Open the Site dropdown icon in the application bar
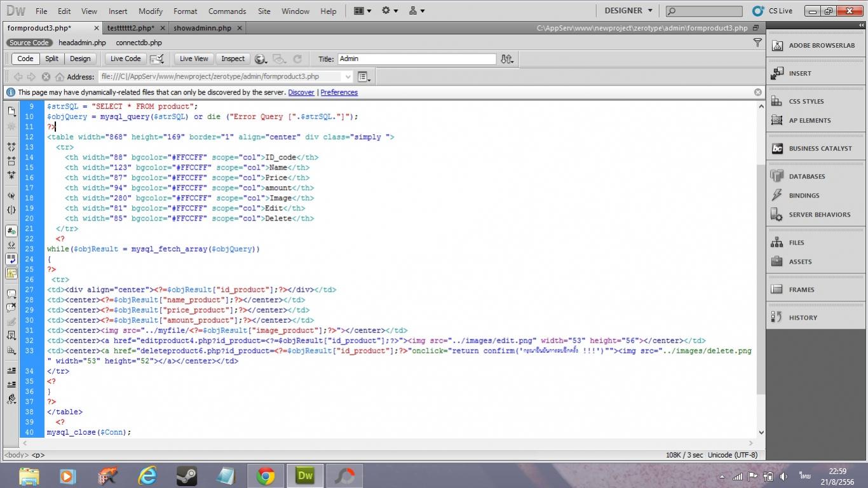This screenshot has width=868, height=488. [x=417, y=11]
